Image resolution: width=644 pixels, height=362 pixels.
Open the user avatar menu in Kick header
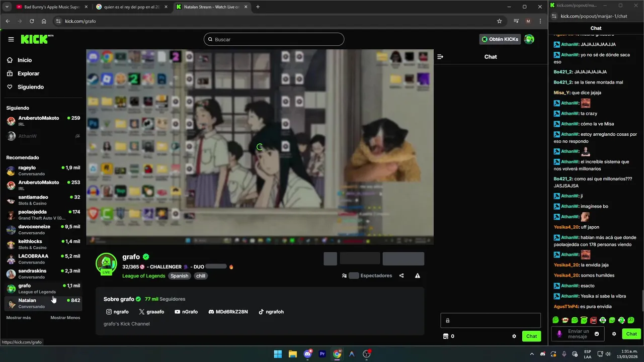[529, 39]
